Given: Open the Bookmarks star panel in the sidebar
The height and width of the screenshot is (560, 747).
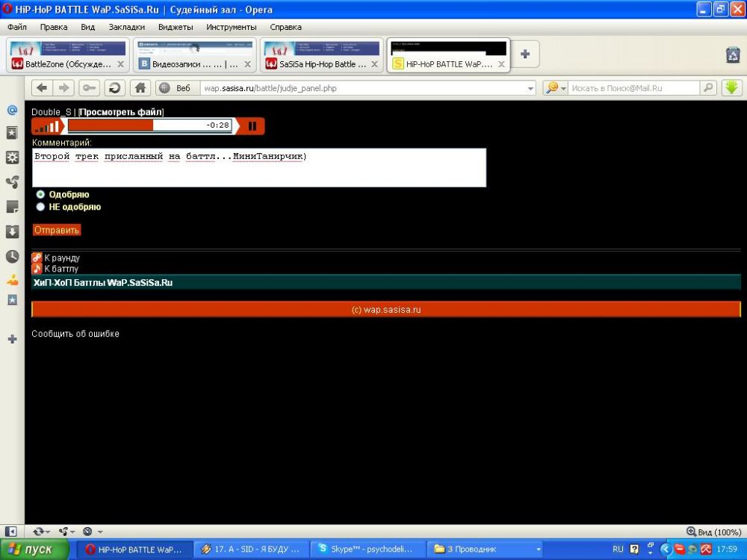Looking at the screenshot, I should tap(13, 133).
